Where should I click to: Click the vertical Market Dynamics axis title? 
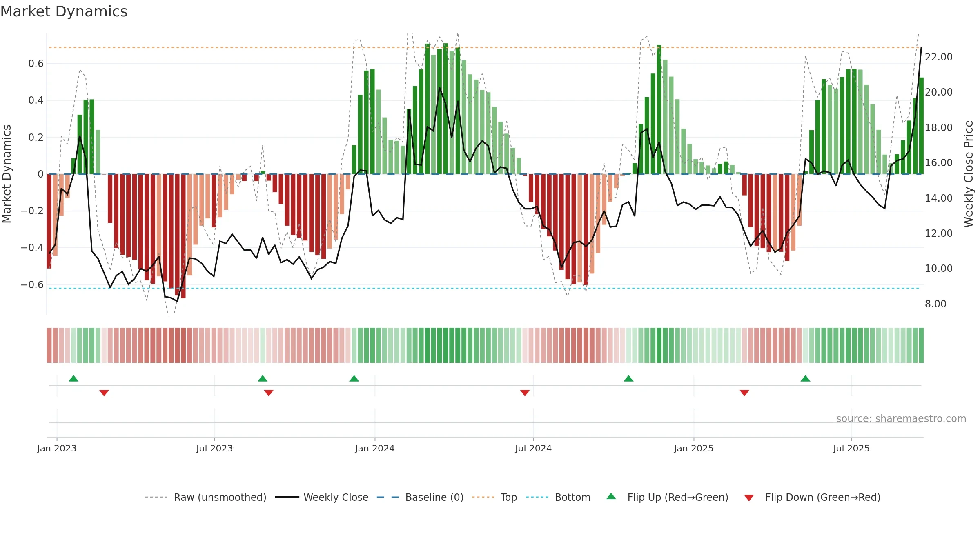tap(7, 174)
